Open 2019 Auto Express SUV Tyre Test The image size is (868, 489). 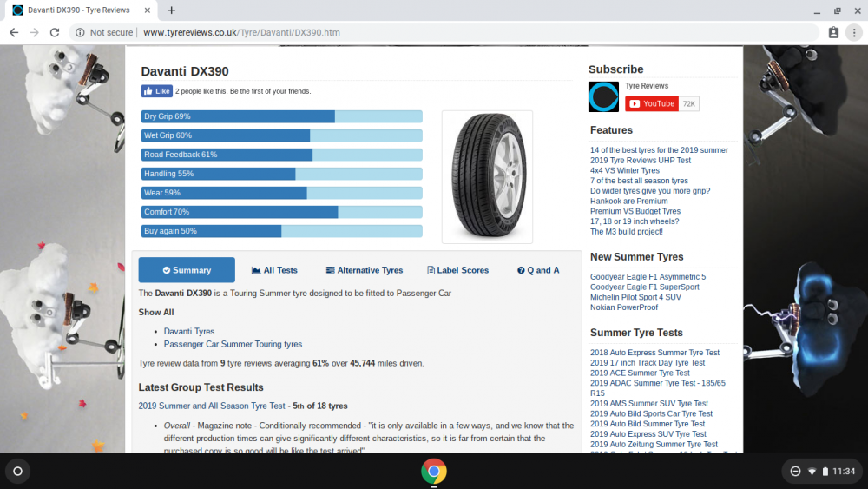point(648,434)
